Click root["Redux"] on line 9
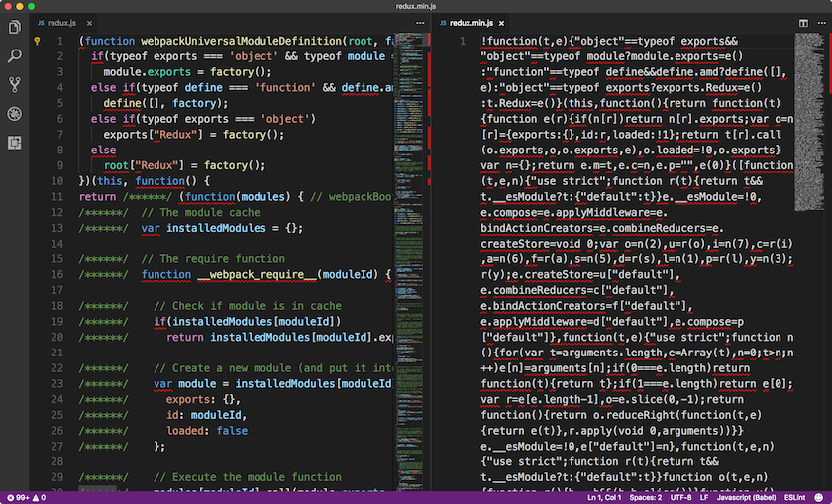The width and height of the screenshot is (832, 504). [x=144, y=165]
